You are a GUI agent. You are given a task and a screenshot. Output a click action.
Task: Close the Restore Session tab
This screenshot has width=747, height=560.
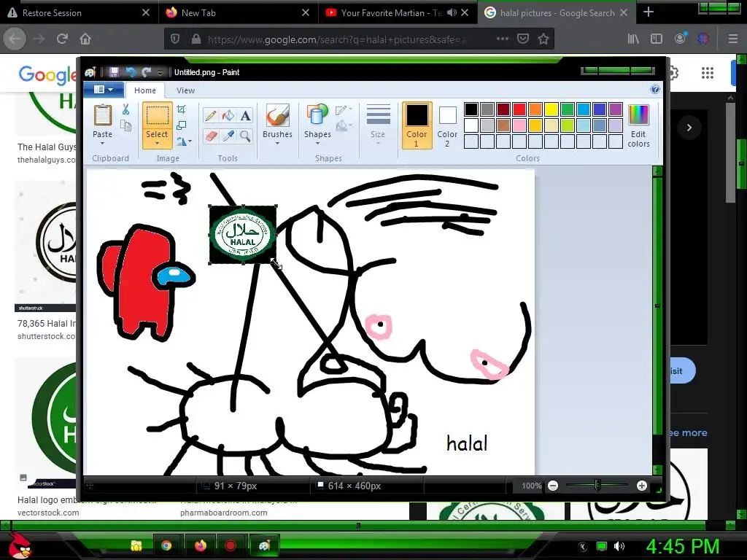coord(146,13)
